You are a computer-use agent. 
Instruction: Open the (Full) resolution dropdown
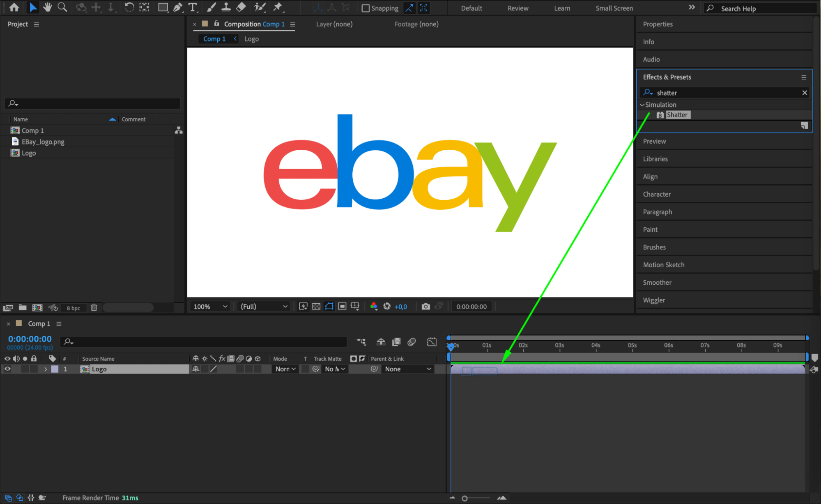click(x=264, y=307)
